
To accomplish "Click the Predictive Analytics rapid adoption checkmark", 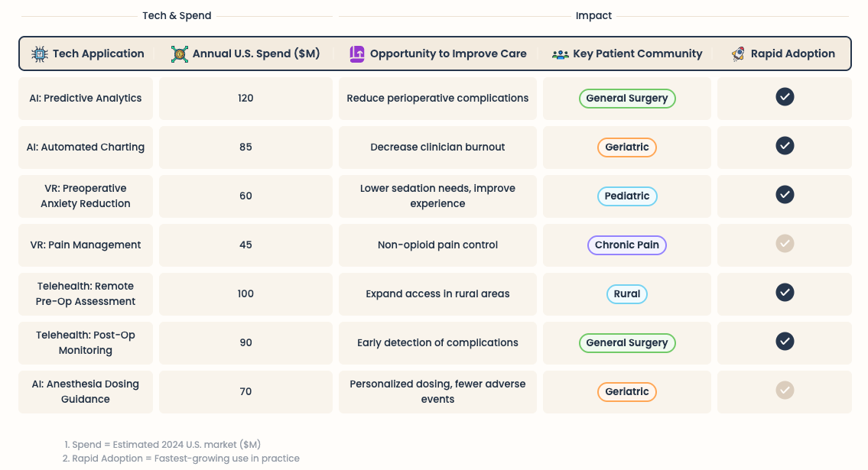I will [x=785, y=97].
